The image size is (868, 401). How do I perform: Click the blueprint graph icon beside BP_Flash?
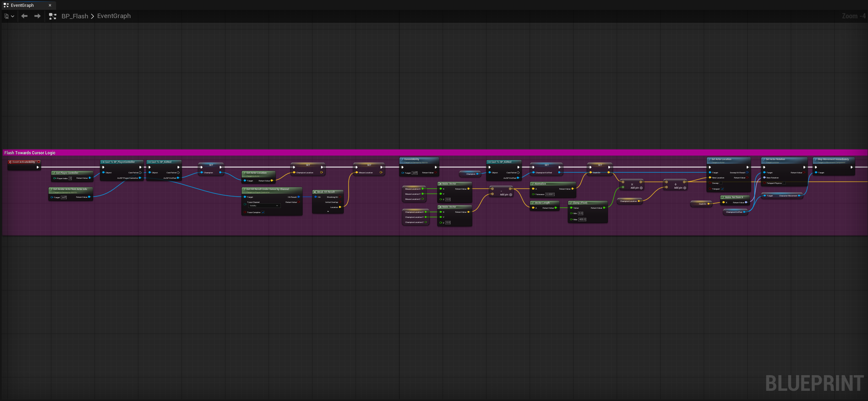(x=53, y=16)
